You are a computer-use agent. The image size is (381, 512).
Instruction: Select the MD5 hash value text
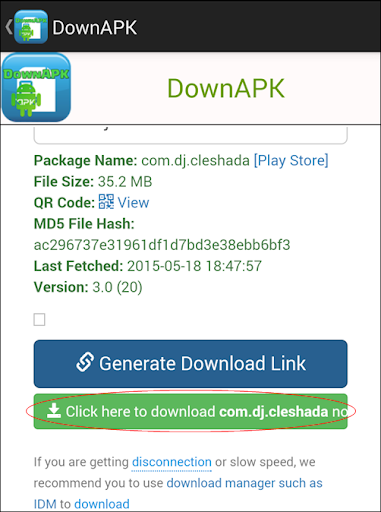(162, 245)
